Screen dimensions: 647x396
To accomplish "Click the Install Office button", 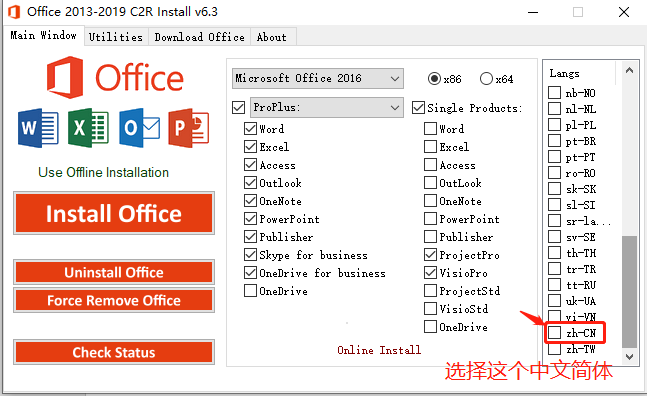I will 114,213.
